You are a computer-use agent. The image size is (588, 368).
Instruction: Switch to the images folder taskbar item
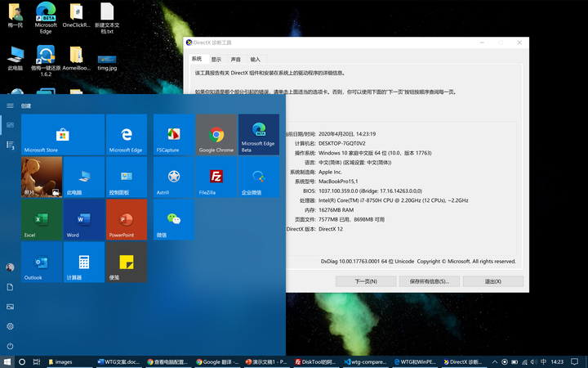[x=69, y=362]
